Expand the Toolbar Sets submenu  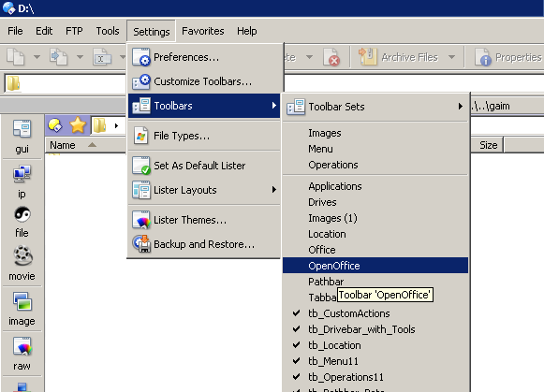pyautogui.click(x=375, y=107)
